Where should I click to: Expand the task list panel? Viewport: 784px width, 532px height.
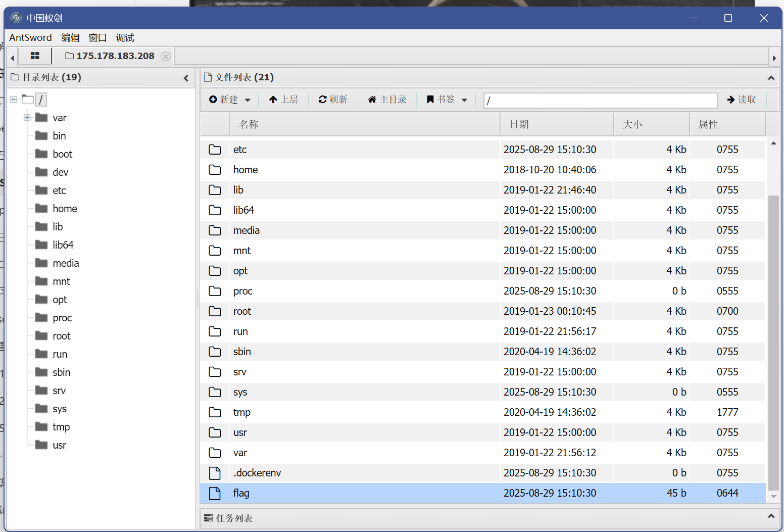[x=770, y=516]
